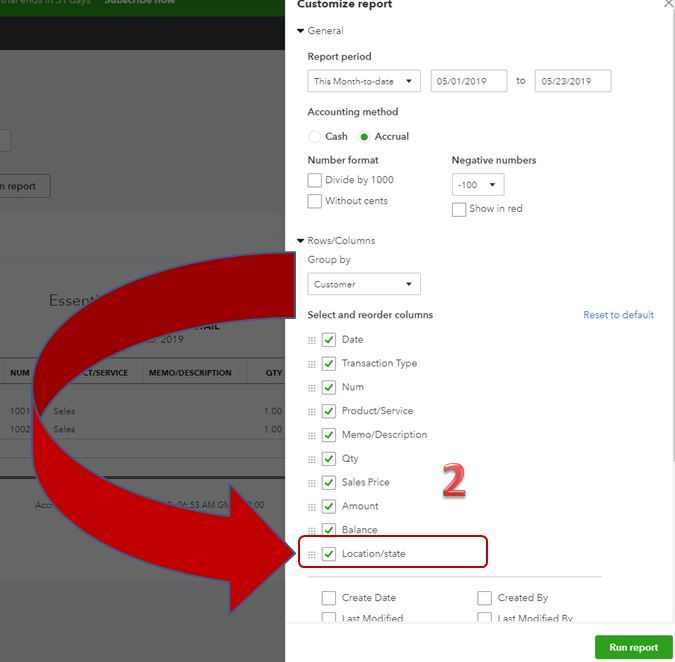Uncheck the Location/state column checkbox
The image size is (675, 662).
pos(328,554)
